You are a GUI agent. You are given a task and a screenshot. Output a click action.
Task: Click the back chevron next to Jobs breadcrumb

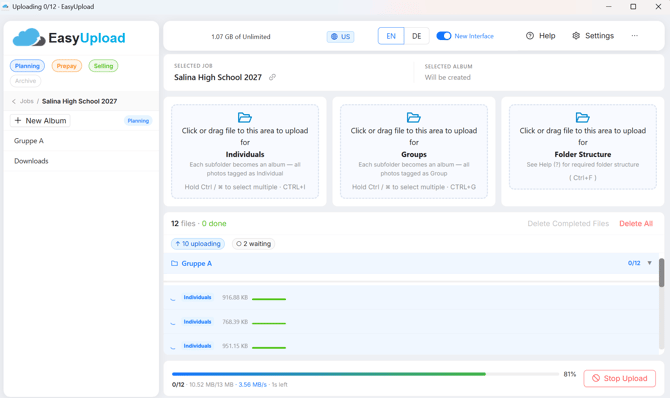pos(14,101)
